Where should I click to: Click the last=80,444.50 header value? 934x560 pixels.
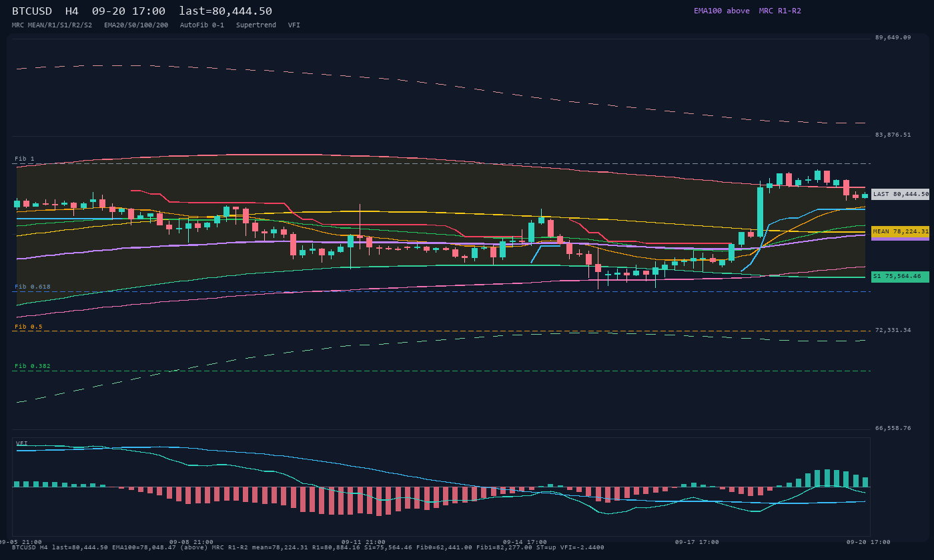point(225,11)
